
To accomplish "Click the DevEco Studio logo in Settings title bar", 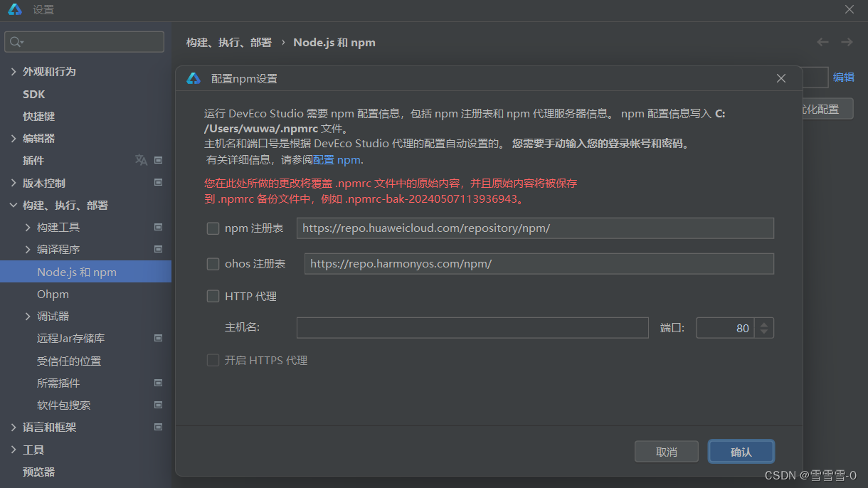I will [x=15, y=10].
